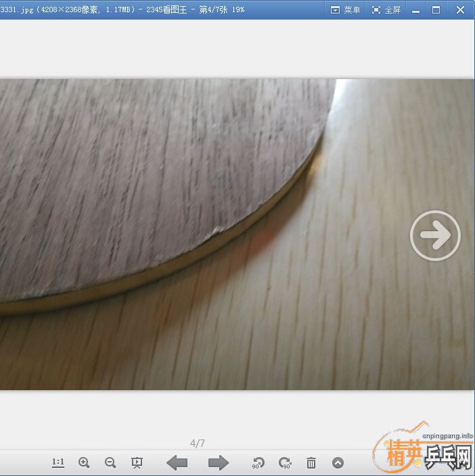Click the circular next-image arrow overlay
This screenshot has height=476, width=475.
435,235
